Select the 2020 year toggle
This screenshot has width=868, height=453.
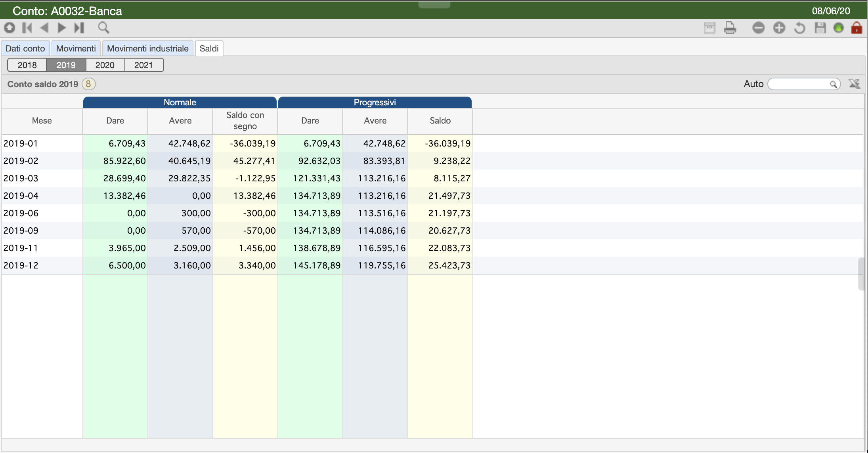pos(105,65)
